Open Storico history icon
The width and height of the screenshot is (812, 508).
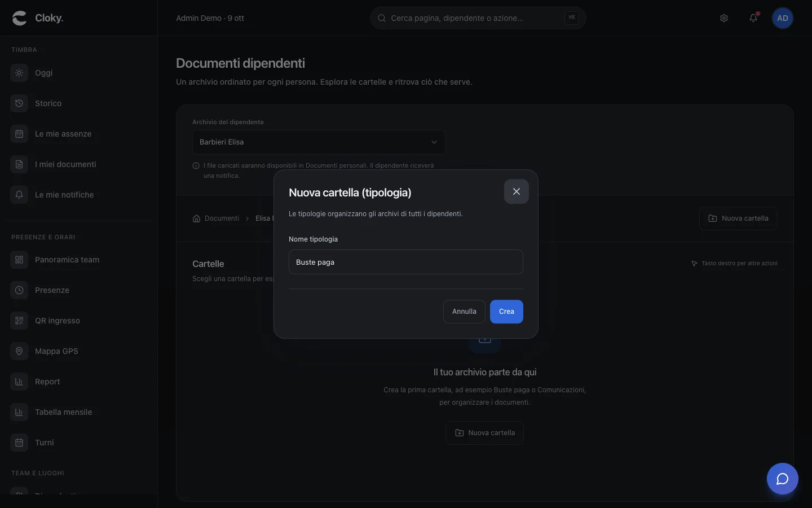point(19,103)
